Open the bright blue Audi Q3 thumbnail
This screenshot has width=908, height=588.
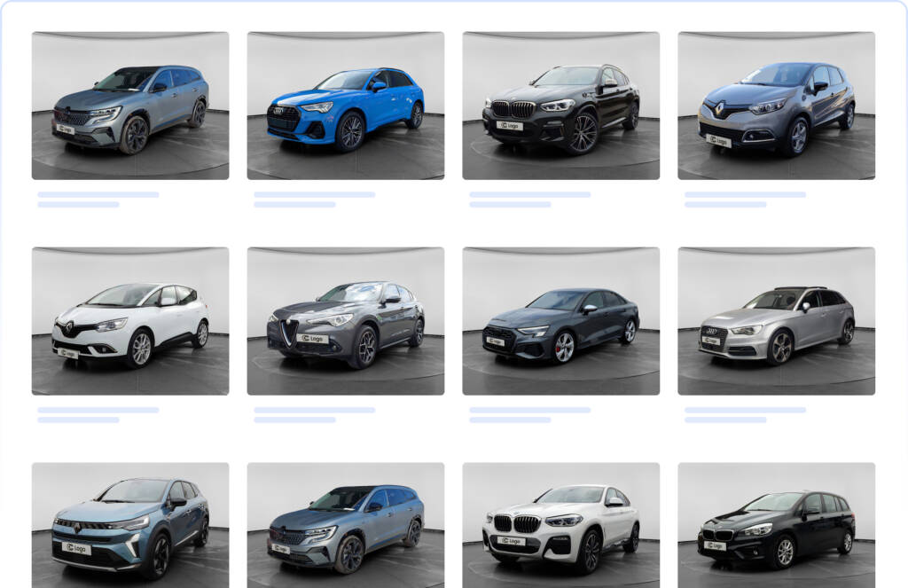tap(346, 106)
